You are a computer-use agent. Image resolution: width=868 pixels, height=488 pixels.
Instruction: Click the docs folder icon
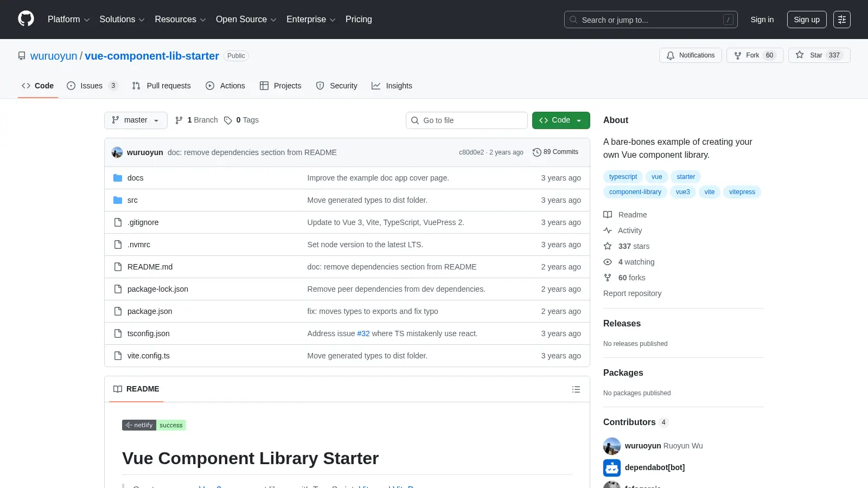[118, 178]
